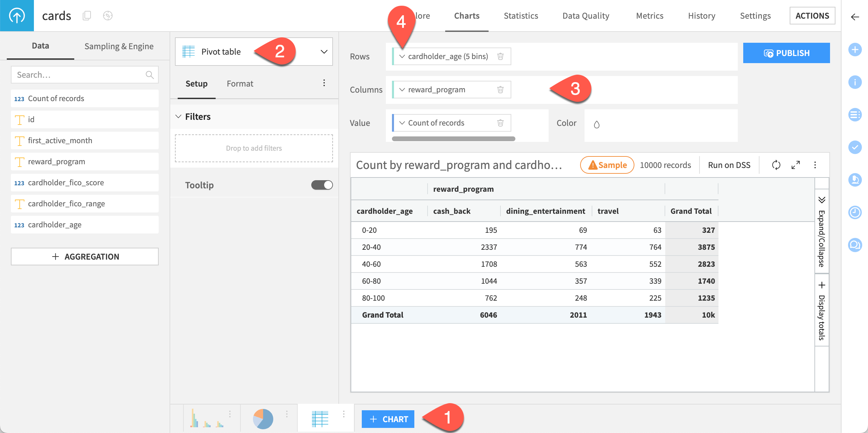This screenshot has width=868, height=433.
Task: Select Count of records in column list
Action: [85, 98]
